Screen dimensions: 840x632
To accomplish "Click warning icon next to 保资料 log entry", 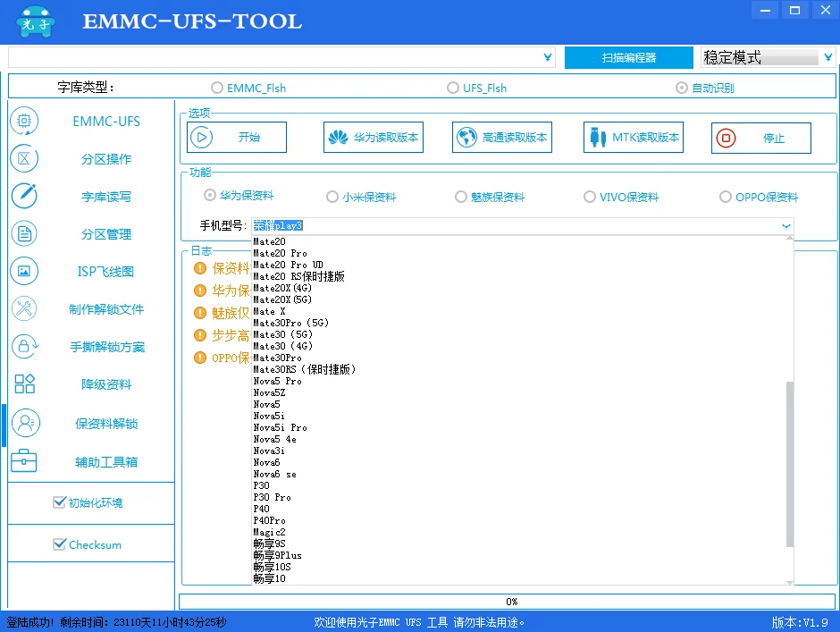I will coord(200,268).
